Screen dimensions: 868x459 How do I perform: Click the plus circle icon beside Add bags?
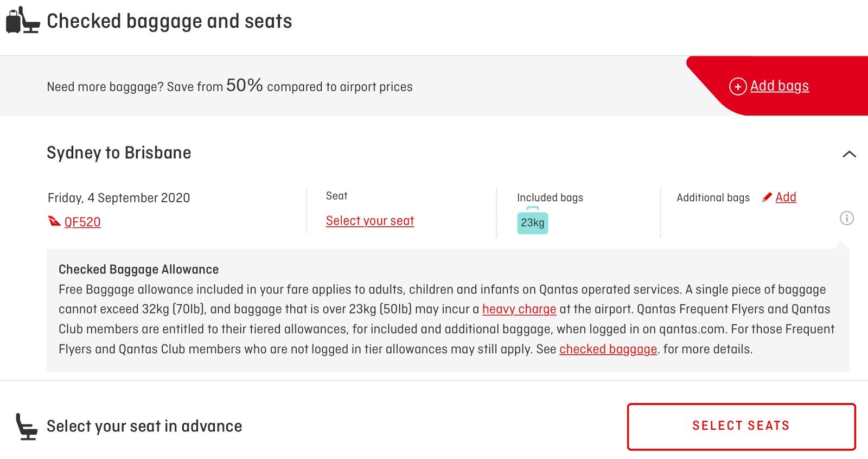click(738, 86)
